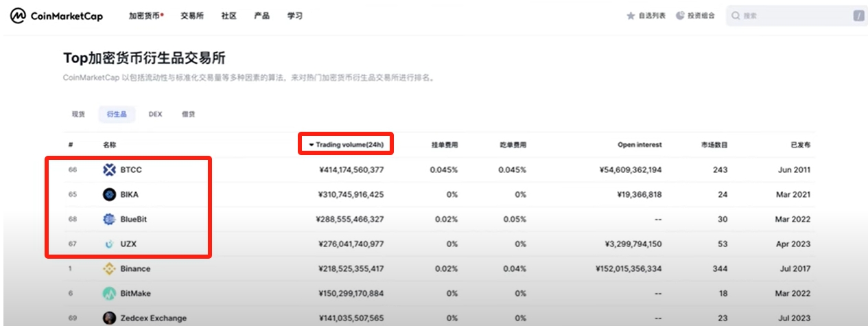Click BlueBit volume ¥288,555,466,327
The image size is (868, 326).
350,219
